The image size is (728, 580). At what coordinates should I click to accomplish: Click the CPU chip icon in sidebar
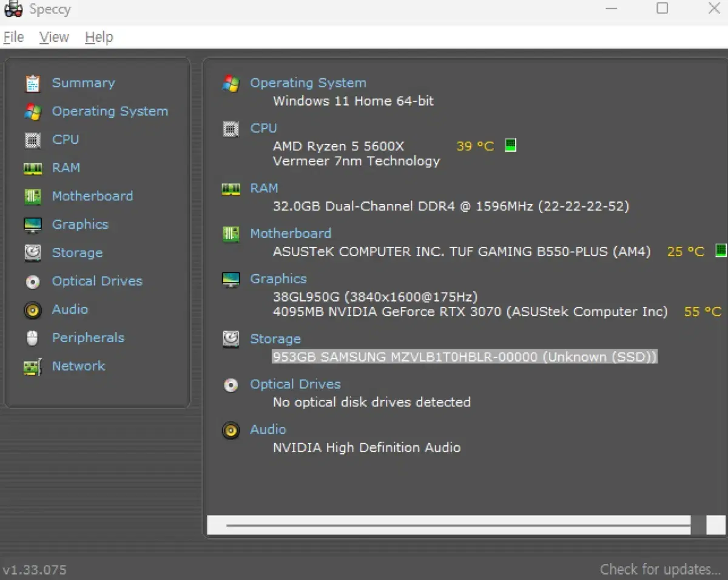33,140
